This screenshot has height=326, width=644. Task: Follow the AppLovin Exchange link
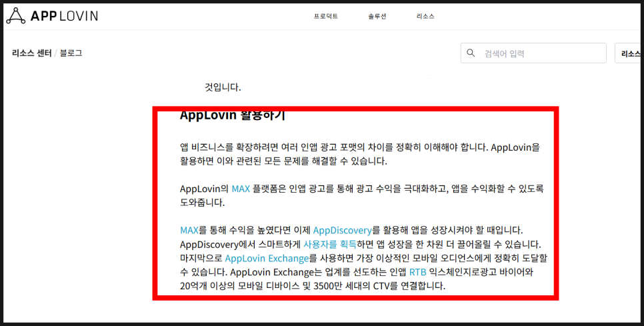pos(267,258)
